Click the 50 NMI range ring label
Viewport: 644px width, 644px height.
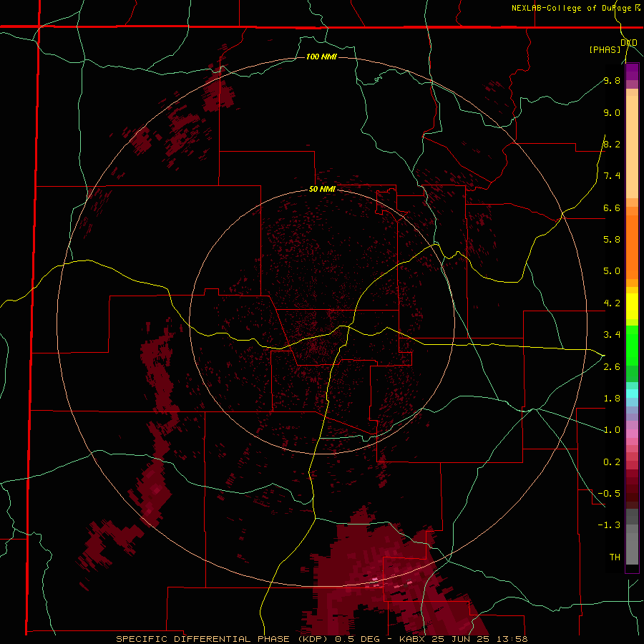(x=322, y=189)
